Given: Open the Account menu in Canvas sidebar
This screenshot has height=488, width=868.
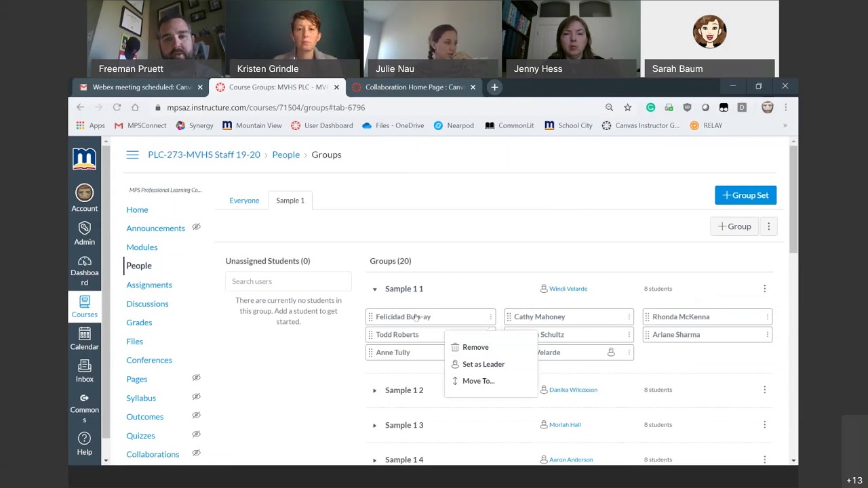Looking at the screenshot, I should pyautogui.click(x=84, y=199).
